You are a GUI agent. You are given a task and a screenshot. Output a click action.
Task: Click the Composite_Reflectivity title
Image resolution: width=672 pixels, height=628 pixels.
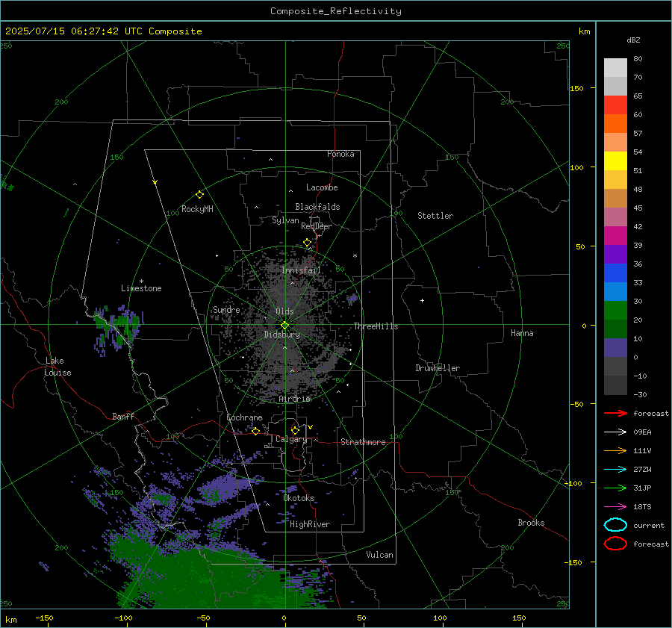coord(336,11)
